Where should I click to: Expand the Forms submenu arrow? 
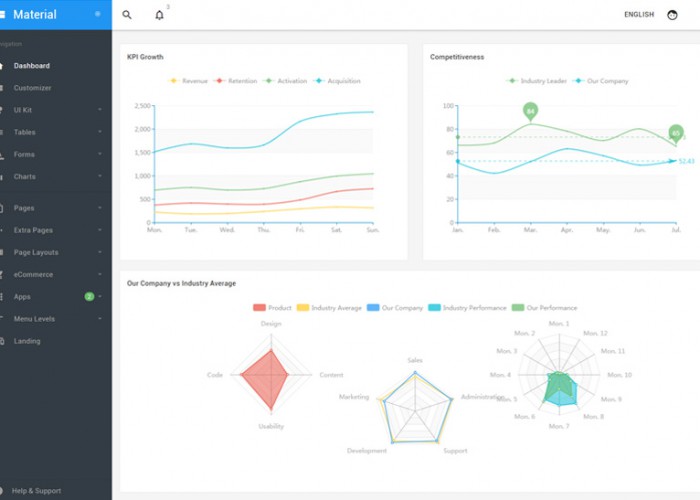[x=100, y=154]
